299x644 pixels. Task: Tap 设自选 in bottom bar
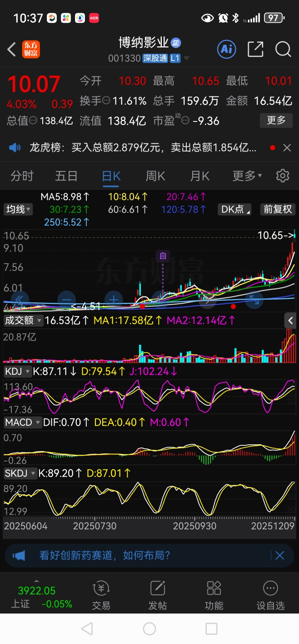270,595
